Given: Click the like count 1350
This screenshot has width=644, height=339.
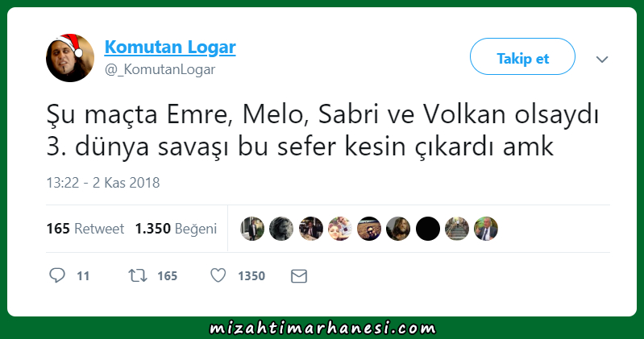Looking at the screenshot, I should pos(251,276).
